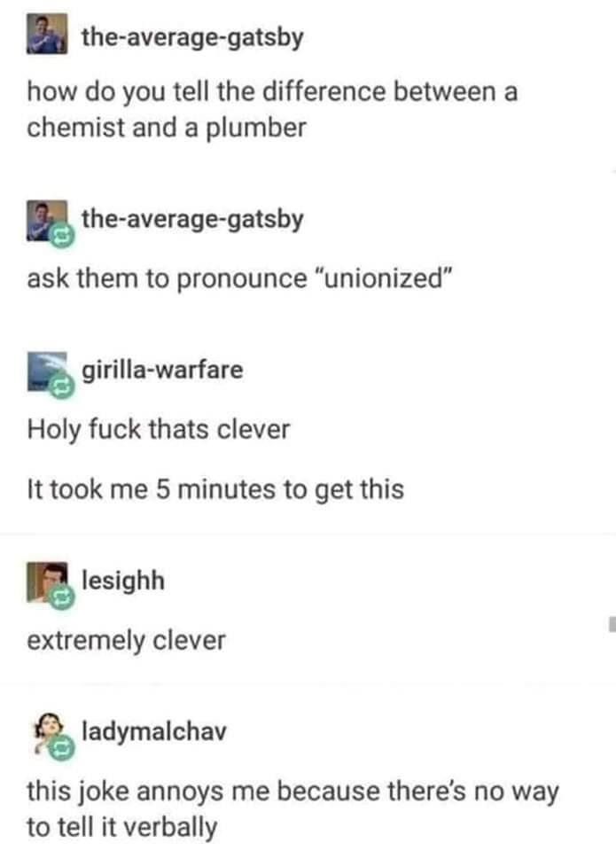The image size is (616, 851).
Task: Open the second the-average-gatsby avatar picture
Action: point(47,221)
